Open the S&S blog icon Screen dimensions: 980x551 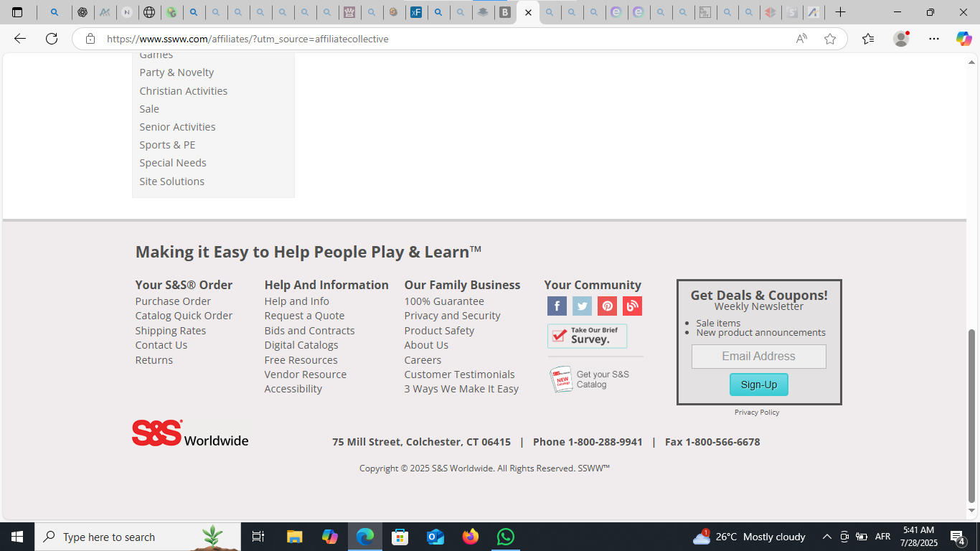632,306
